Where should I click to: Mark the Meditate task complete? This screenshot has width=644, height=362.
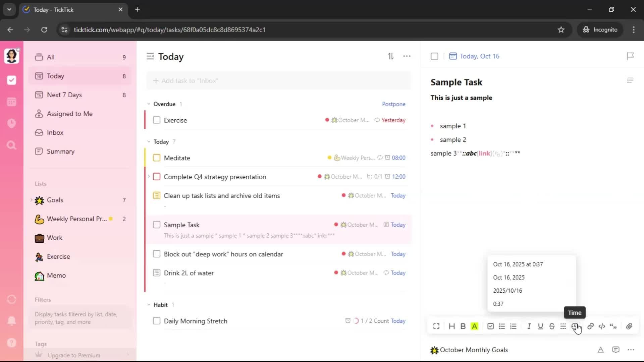click(157, 158)
